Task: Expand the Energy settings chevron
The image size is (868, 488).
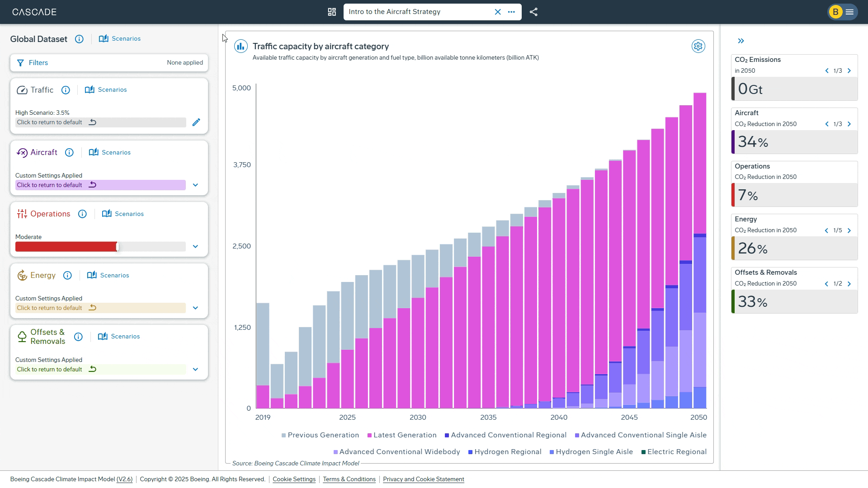Action: click(195, 308)
